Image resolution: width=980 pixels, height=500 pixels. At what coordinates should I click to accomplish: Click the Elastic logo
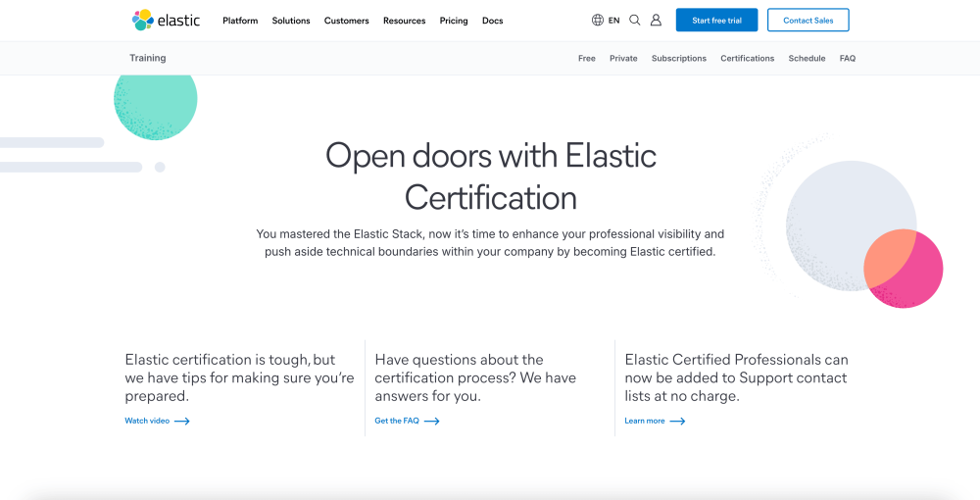[x=167, y=20]
